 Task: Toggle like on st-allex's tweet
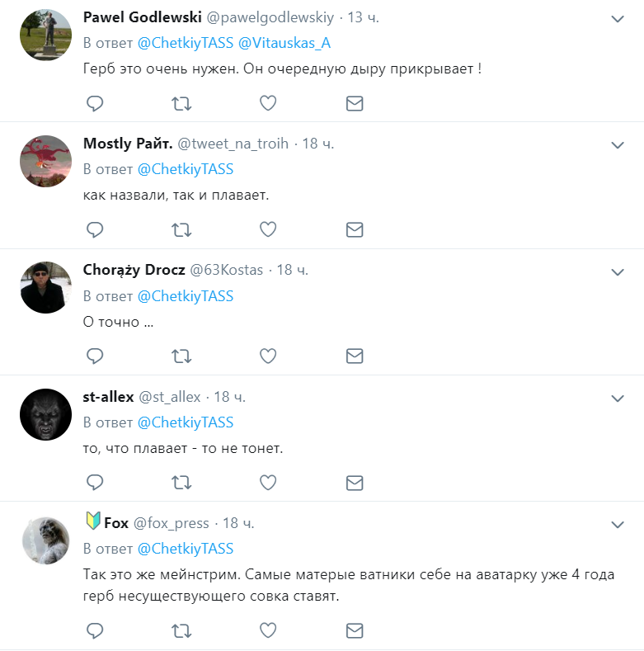(x=268, y=482)
